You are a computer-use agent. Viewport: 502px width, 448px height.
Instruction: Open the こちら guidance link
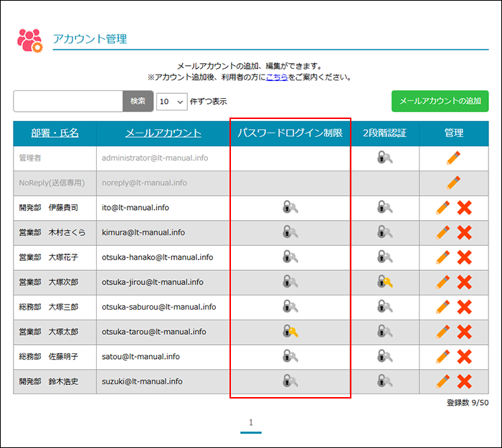277,77
